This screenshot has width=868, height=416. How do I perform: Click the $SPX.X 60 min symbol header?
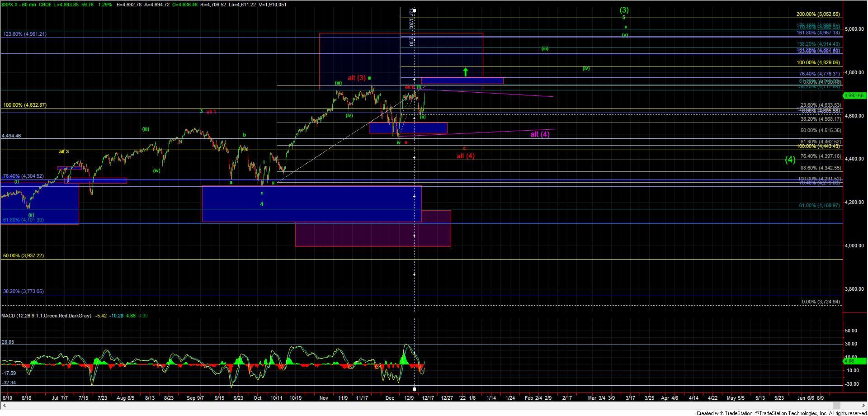pyautogui.click(x=24, y=5)
